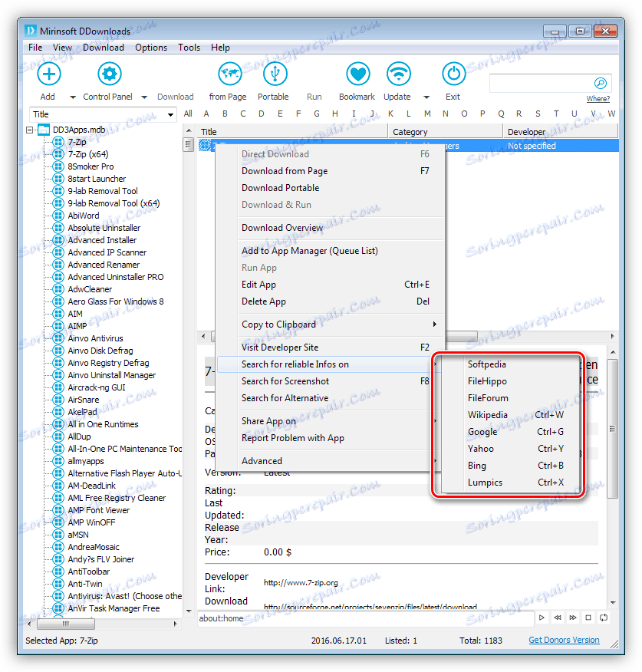
Task: Click the browser stop icon
Action: point(588,618)
